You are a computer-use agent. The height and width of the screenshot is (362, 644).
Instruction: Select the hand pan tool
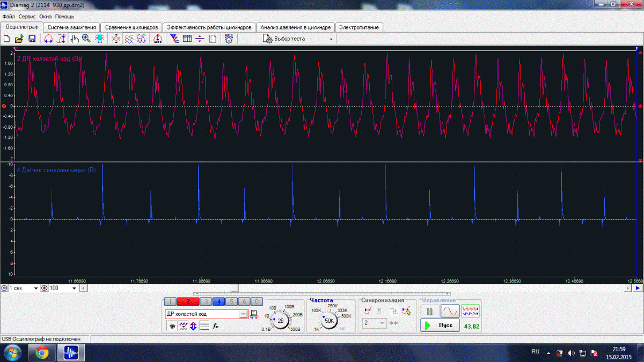(x=75, y=39)
